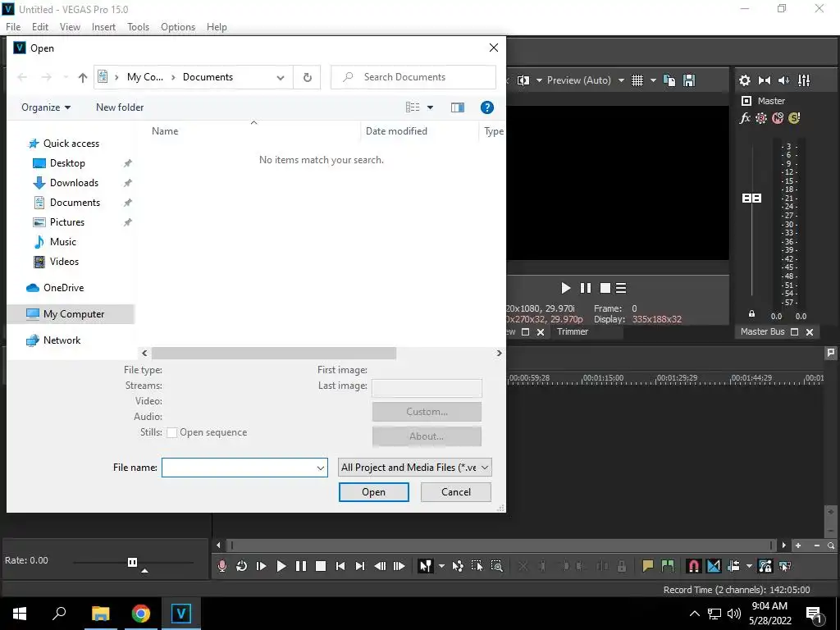This screenshot has width=840, height=630.
Task: Click Copy Snapshot to Clipboard icon
Action: [669, 80]
